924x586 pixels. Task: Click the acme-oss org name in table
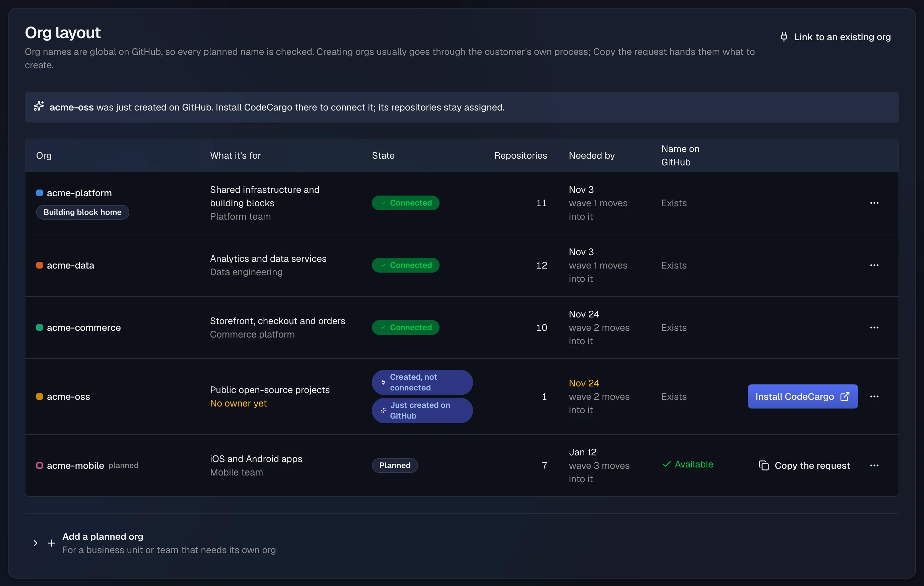pyautogui.click(x=68, y=396)
